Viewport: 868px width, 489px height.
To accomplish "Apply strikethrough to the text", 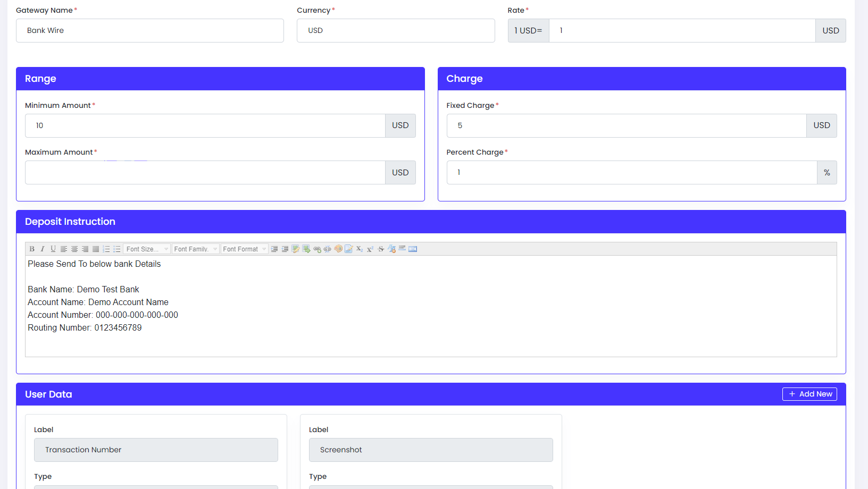I will (x=381, y=249).
